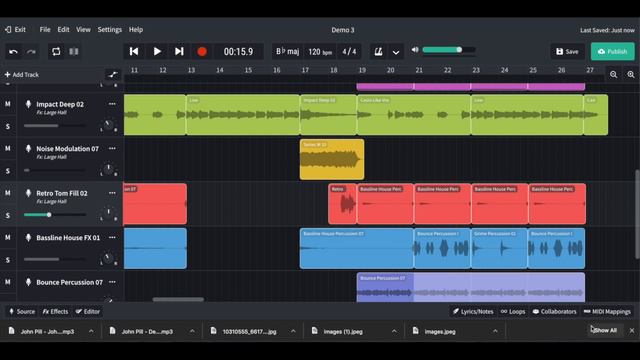Open Bassline House FX 01 track options menu
Viewport: 640px width, 360px height.
coord(112,238)
